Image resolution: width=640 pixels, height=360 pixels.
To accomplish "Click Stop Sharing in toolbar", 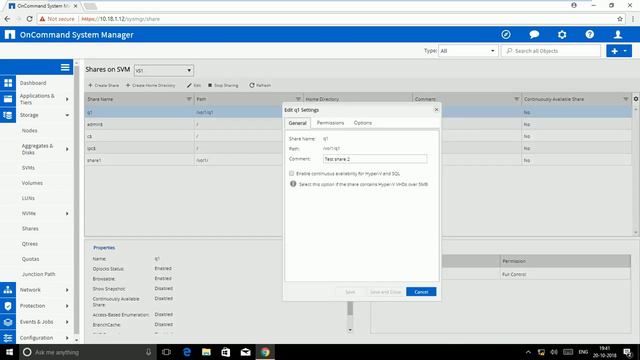I will [223, 85].
